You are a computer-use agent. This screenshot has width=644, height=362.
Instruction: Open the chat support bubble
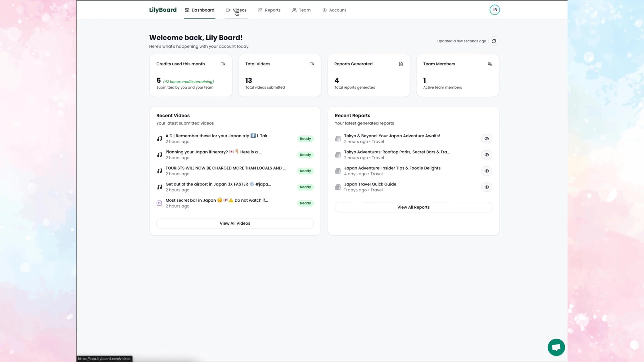(556, 347)
